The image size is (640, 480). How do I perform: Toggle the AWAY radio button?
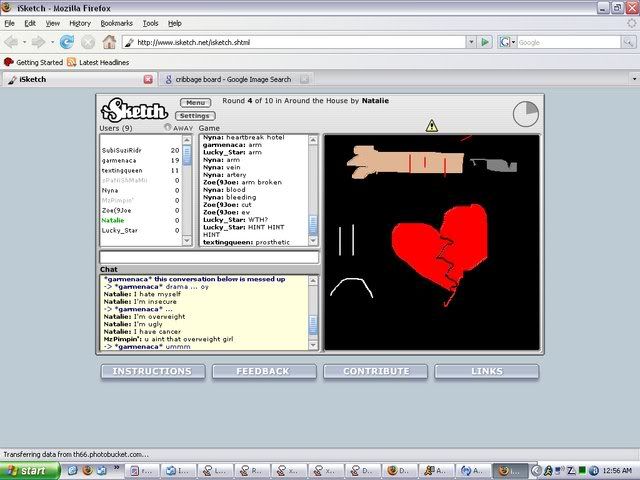point(168,128)
